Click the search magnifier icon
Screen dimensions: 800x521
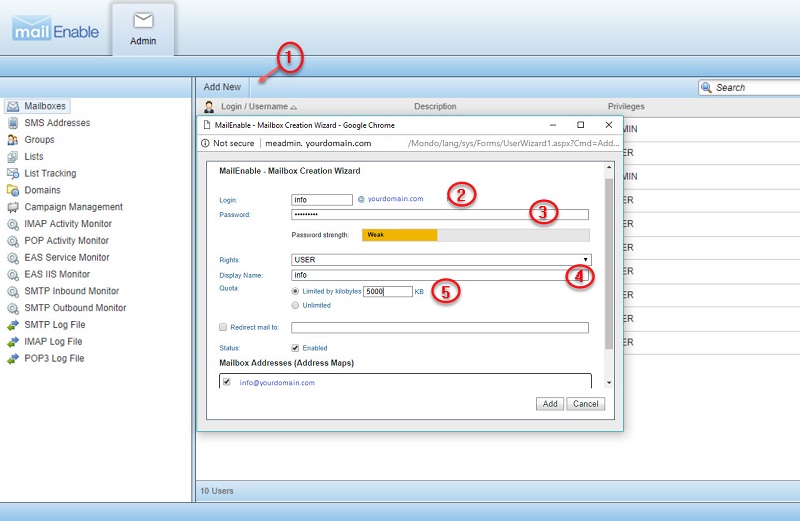706,87
